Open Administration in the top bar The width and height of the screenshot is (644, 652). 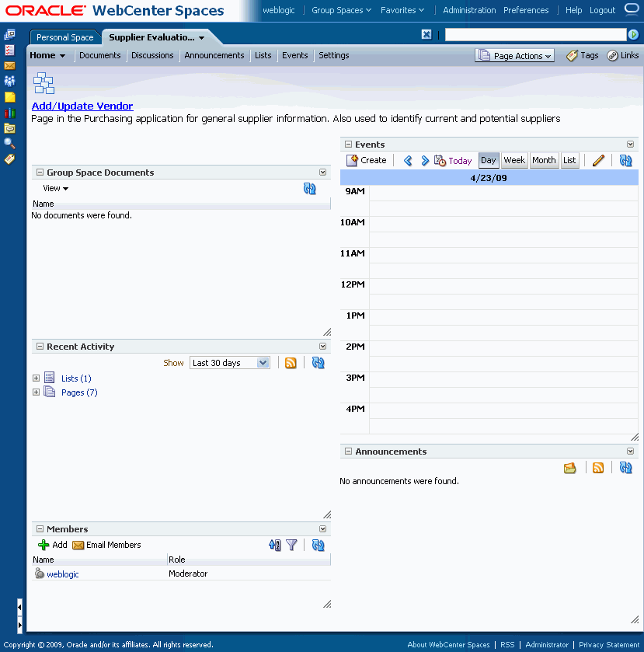pos(469,10)
